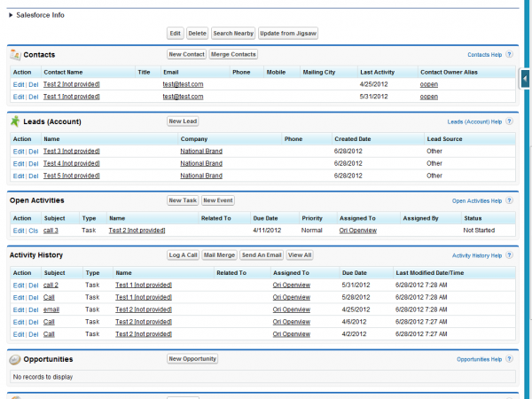Open owner alias oopen for Test 2
The width and height of the screenshot is (532, 399).
coord(429,84)
